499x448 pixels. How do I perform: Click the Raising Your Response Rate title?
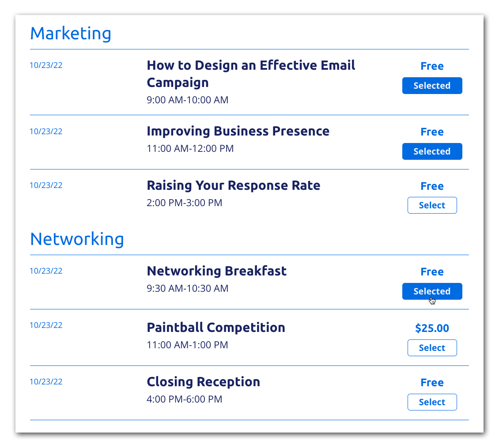pos(233,185)
